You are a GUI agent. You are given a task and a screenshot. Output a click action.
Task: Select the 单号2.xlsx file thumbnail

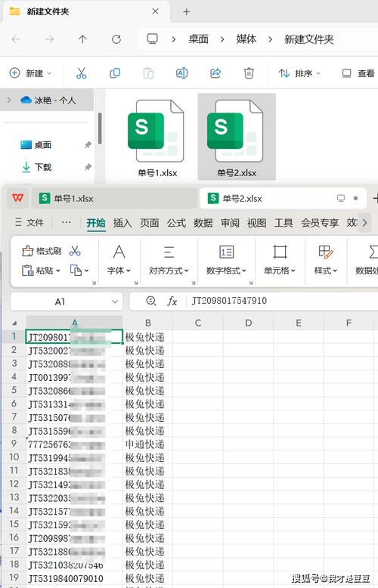237,138
